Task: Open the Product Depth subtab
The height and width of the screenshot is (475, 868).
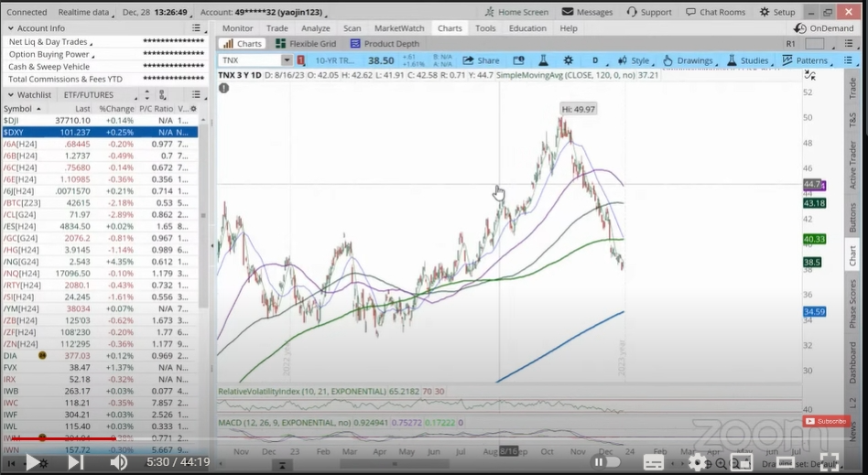Action: coord(385,44)
